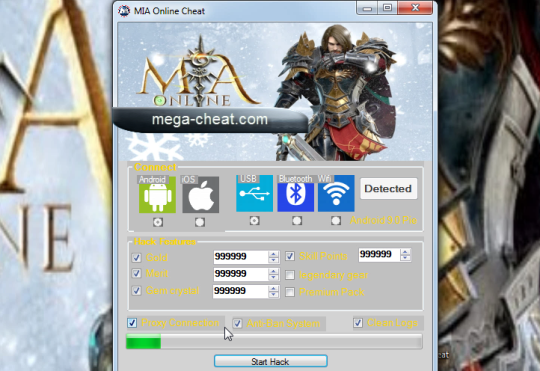This screenshot has height=371, width=540.
Task: Click the green progress bar
Action: click(x=274, y=341)
